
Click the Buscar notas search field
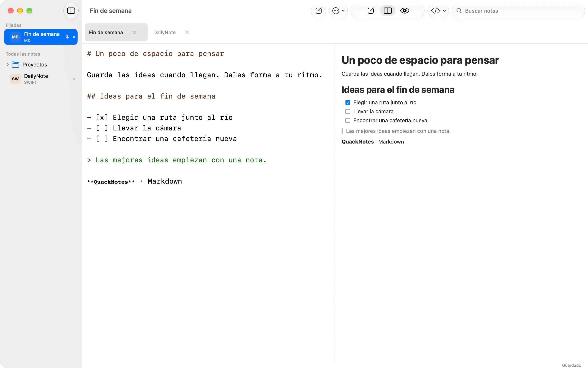tap(518, 11)
